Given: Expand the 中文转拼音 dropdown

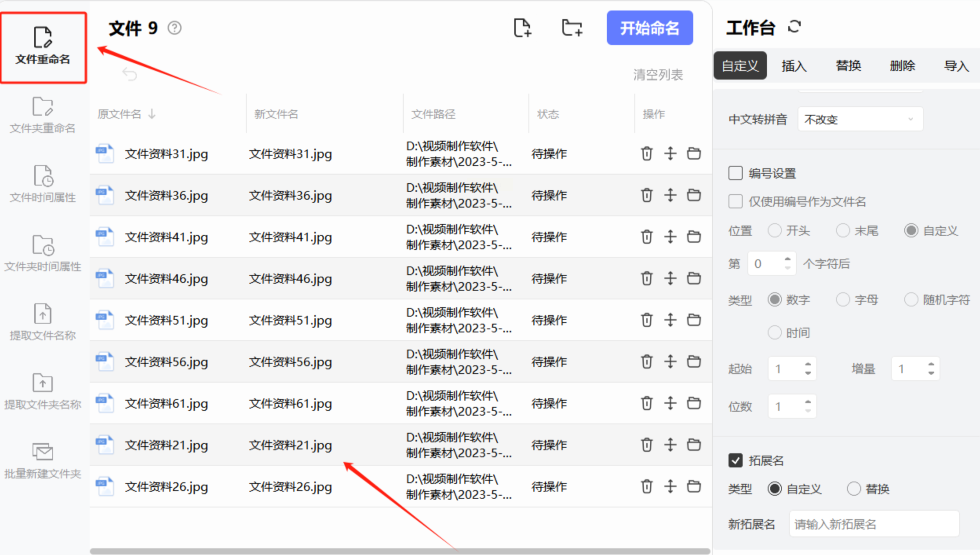Looking at the screenshot, I should (x=860, y=119).
